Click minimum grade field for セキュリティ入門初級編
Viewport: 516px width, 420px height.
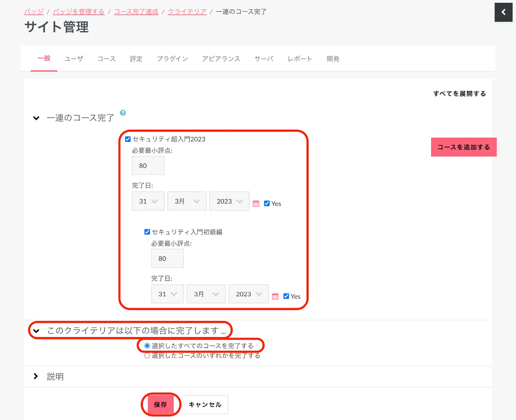[167, 258]
